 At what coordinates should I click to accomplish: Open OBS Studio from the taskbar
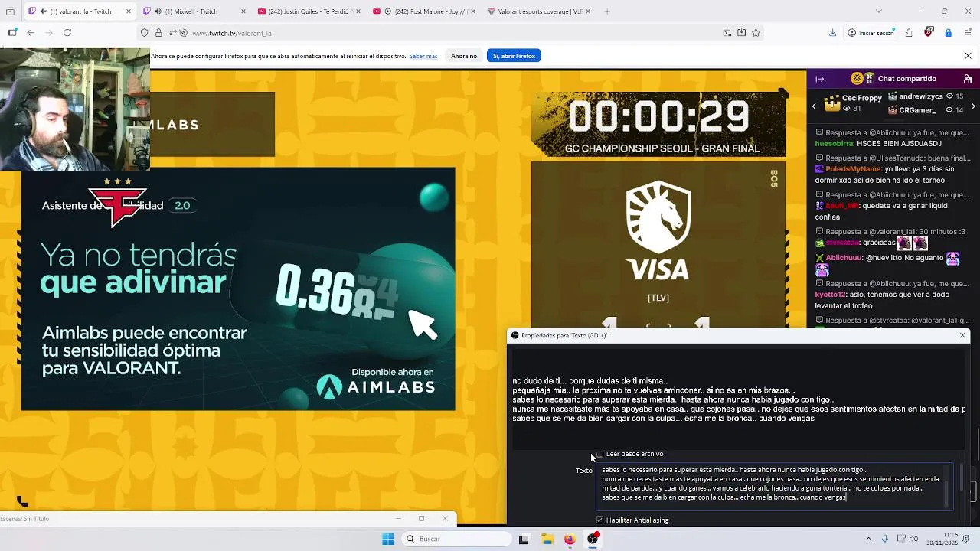click(x=593, y=540)
